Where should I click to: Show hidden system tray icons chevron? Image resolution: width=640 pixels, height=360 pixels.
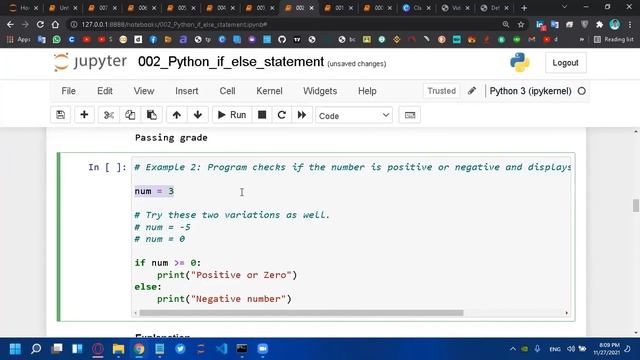(x=513, y=349)
